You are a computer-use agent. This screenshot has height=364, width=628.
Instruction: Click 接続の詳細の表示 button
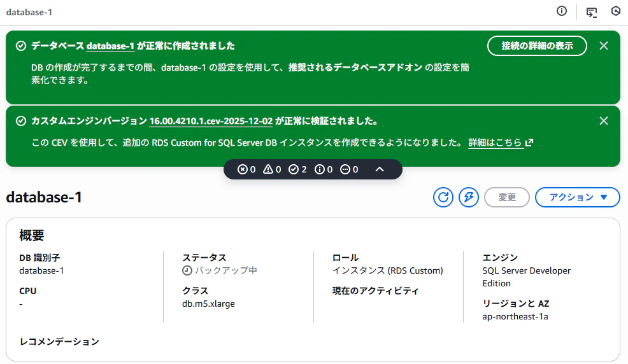pos(537,46)
